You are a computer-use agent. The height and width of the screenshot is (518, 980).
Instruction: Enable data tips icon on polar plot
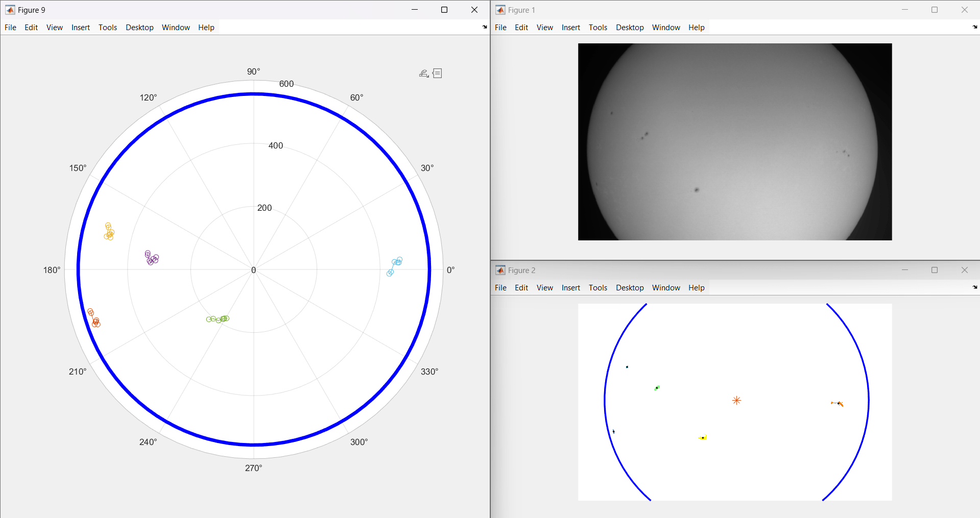click(x=438, y=73)
